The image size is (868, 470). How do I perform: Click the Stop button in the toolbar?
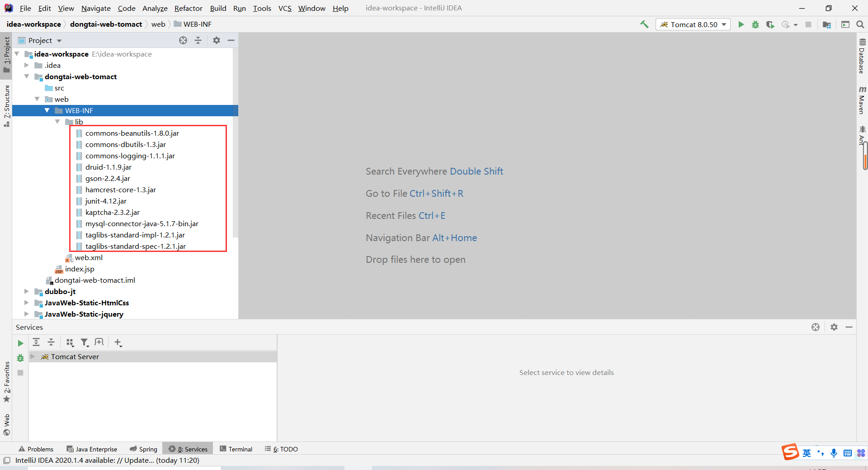click(x=808, y=24)
